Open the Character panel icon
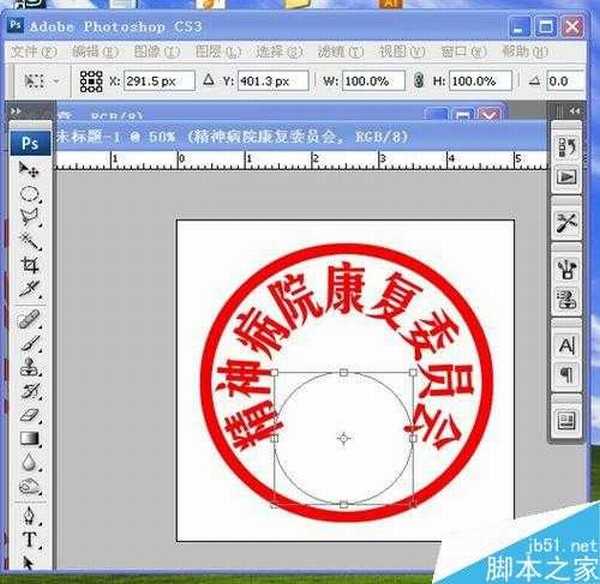This screenshot has height=584, width=600. [567, 345]
